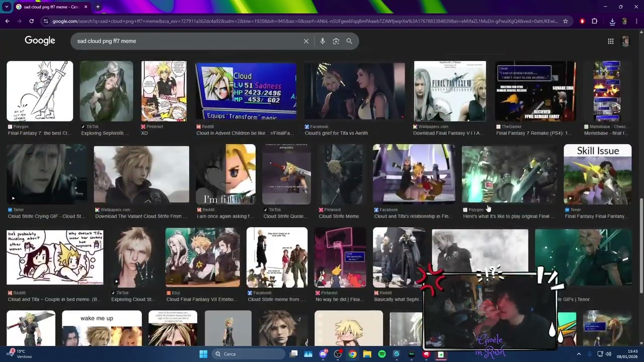Screen dimensions: 644x362
Task: Open 'Cloud's grief for Tifa vs Aerith' link
Action: (x=336, y=133)
